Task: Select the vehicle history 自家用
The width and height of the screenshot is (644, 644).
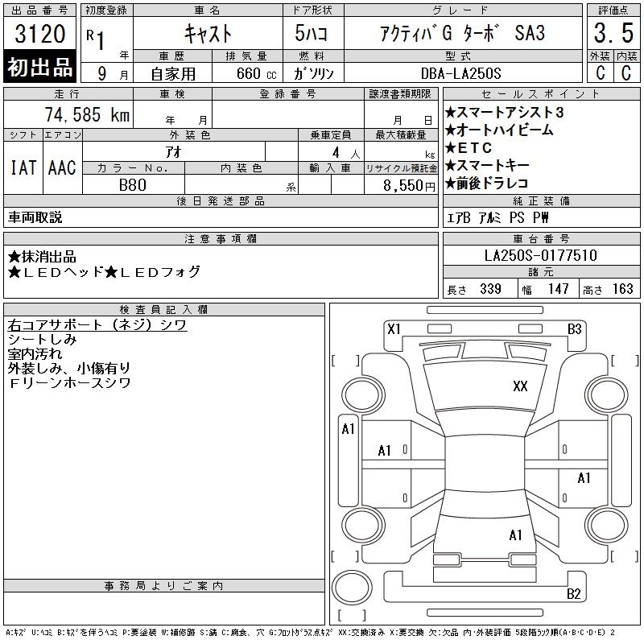Action: point(173,74)
